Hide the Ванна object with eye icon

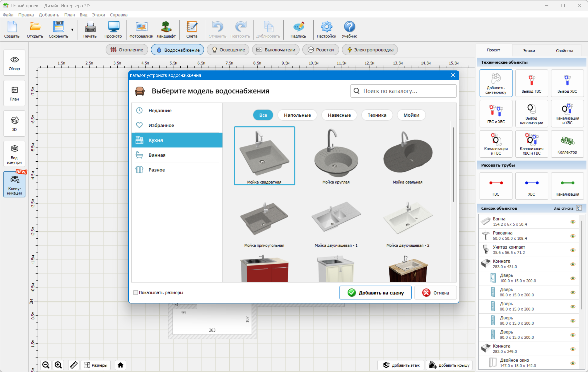pos(573,221)
